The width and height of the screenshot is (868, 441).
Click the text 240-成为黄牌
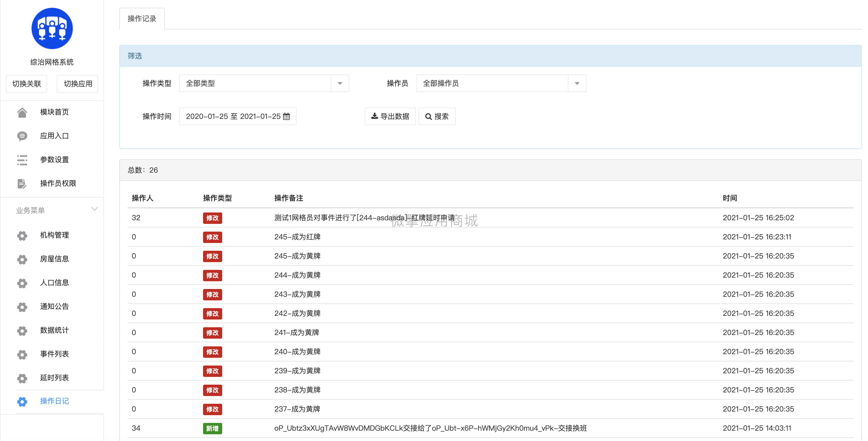pos(297,352)
